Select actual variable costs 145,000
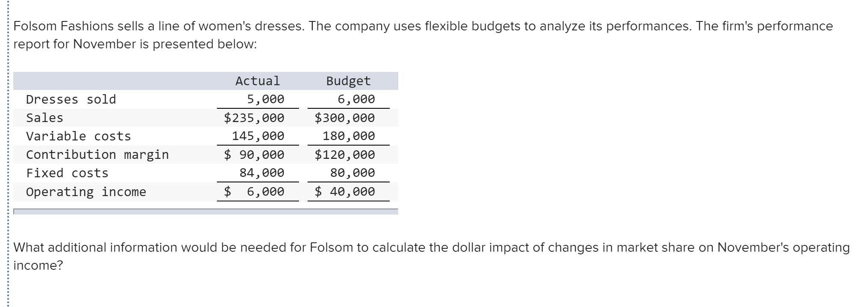 click(258, 136)
